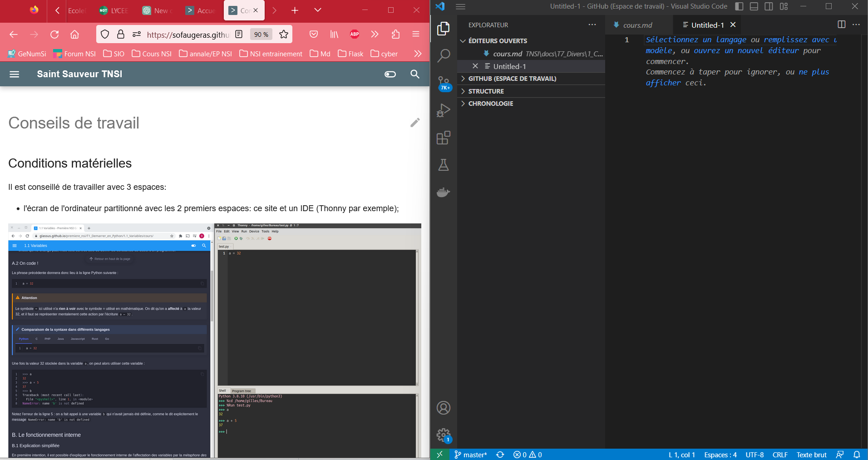Click the Accounts icon in activity bar
This screenshot has width=868, height=460.
coord(443,408)
